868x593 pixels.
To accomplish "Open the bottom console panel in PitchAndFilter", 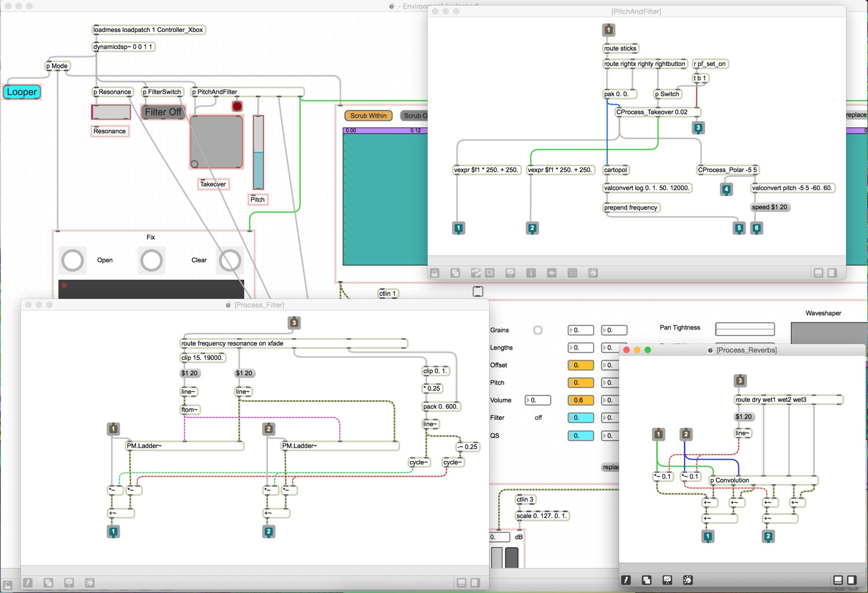I will click(817, 272).
